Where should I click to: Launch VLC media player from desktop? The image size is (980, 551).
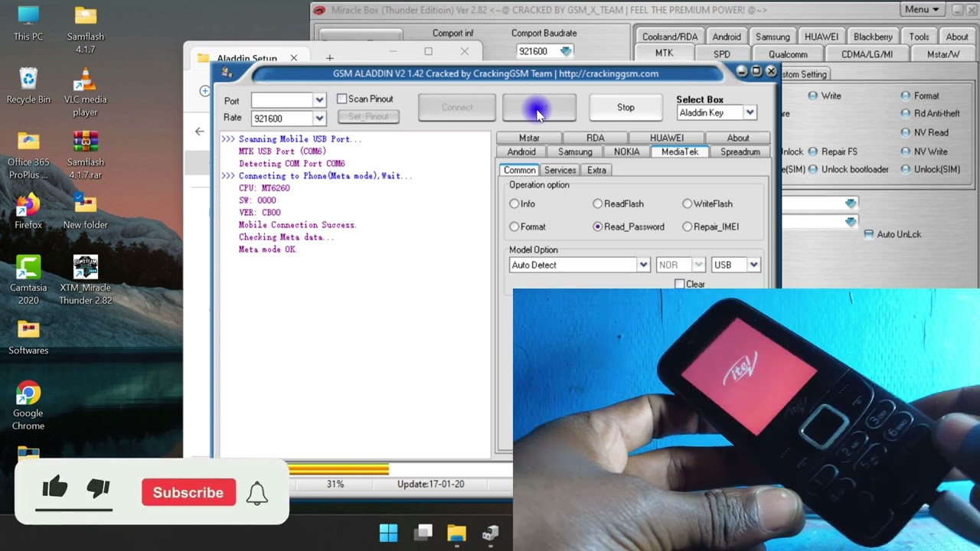(85, 93)
